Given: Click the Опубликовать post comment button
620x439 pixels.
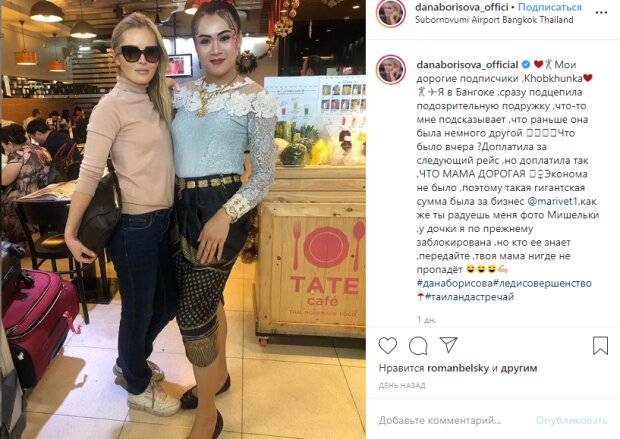Looking at the screenshot, I should point(571,420).
